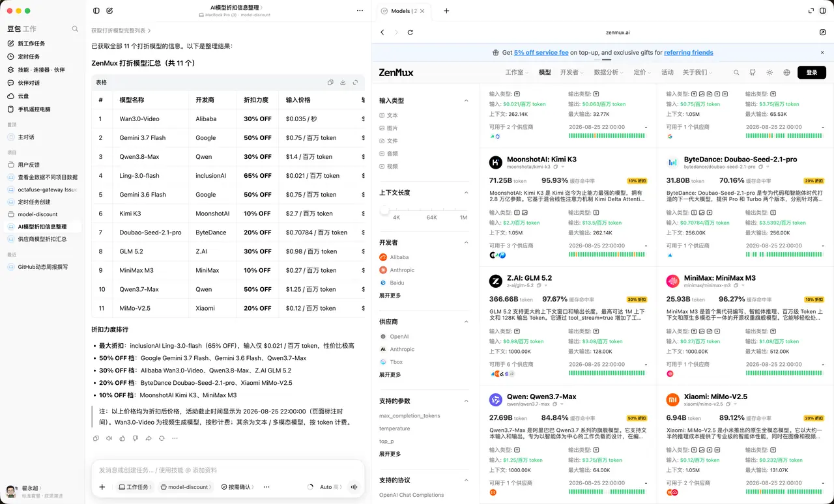This screenshot has height=504, width=834.
Task: Open the 工作室 dropdown in the ZenMux nav
Action: pyautogui.click(x=517, y=73)
